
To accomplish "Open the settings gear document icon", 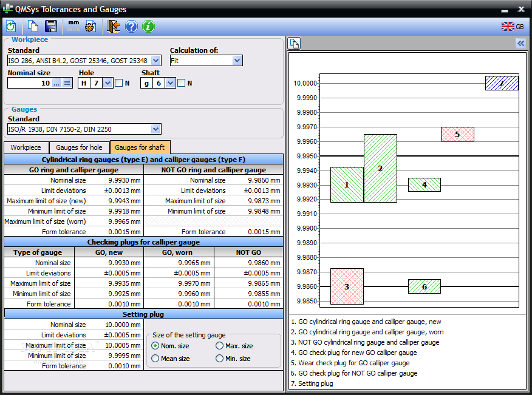I will click(90, 27).
